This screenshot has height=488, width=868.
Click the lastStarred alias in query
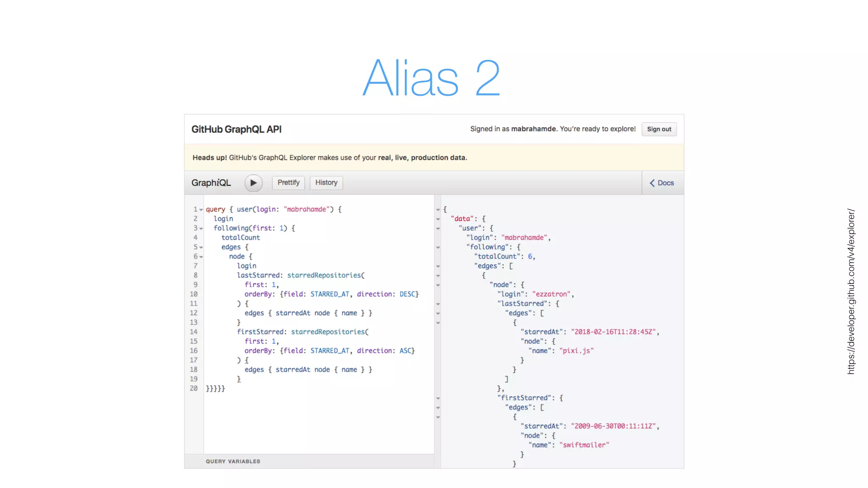pyautogui.click(x=259, y=275)
